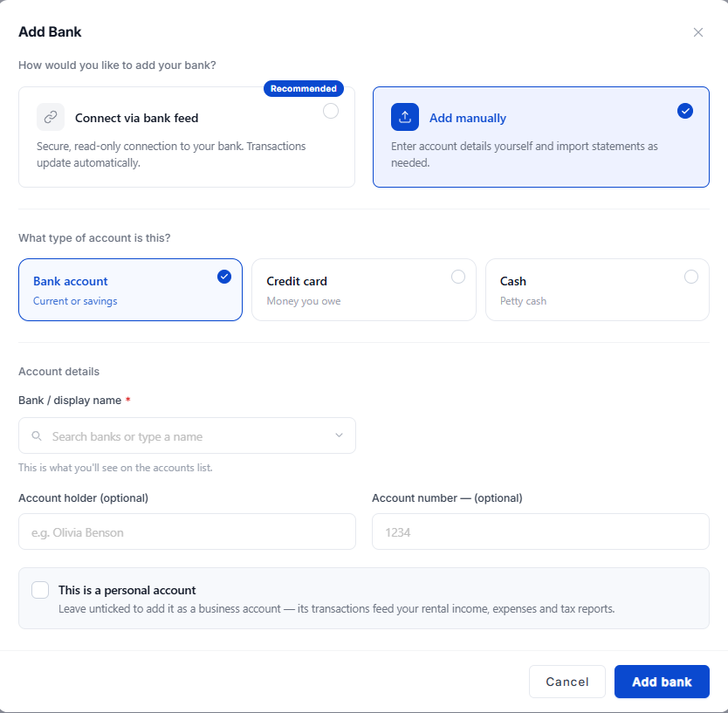Click the blue checkmark on Bank account card

coord(224,277)
